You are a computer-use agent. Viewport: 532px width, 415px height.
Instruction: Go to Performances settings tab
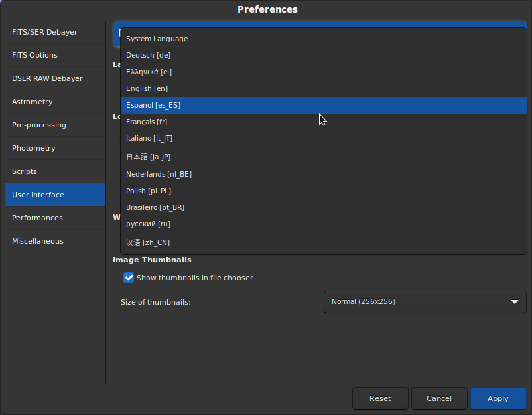tap(37, 218)
